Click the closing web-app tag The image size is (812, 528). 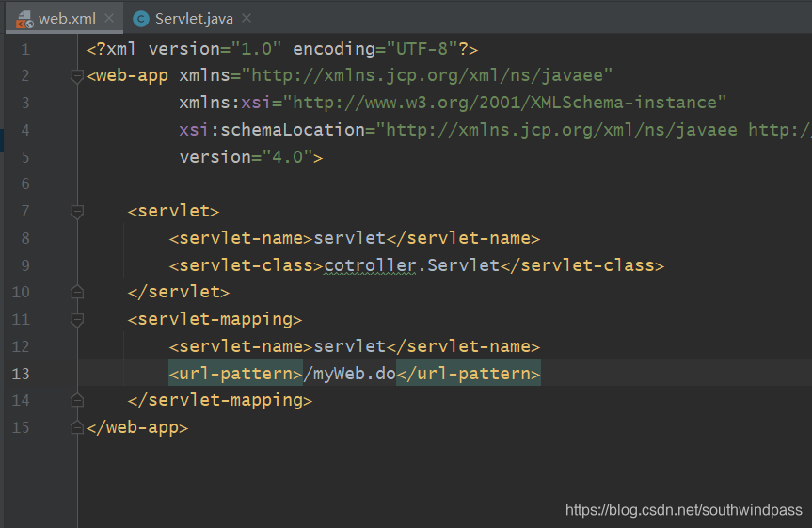coord(137,427)
